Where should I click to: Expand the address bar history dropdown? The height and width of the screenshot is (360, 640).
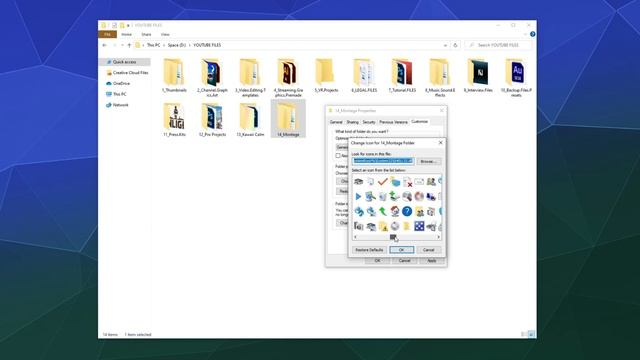coord(445,45)
